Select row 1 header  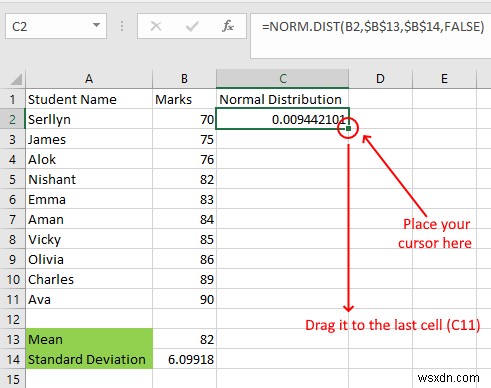[x=13, y=99]
